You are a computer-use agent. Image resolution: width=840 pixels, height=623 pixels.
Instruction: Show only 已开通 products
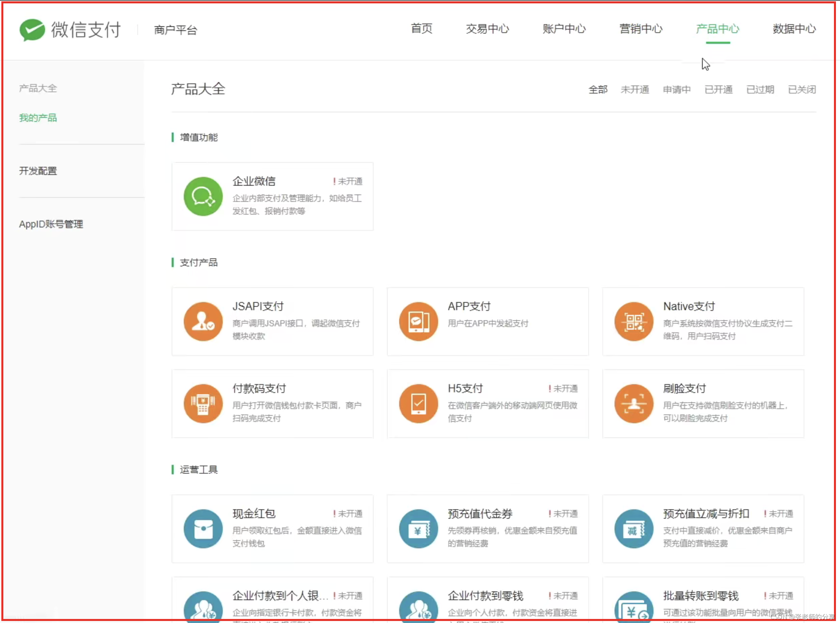click(719, 89)
